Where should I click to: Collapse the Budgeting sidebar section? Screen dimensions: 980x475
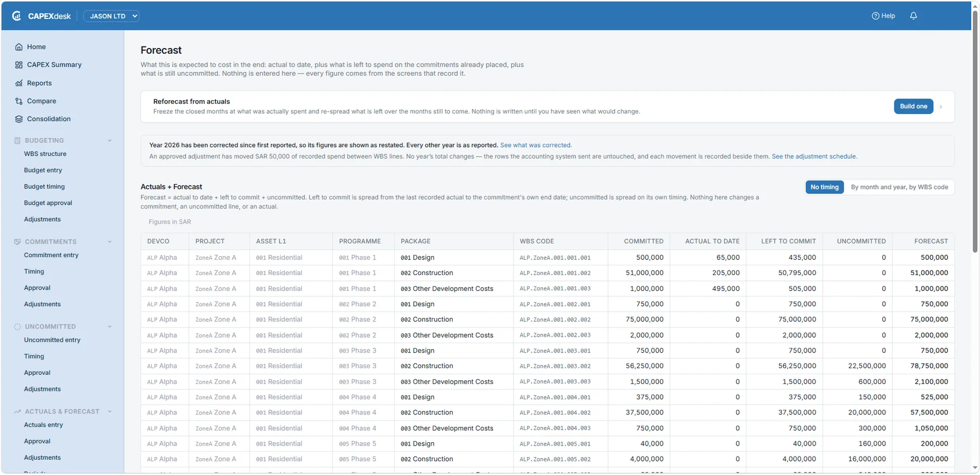pos(109,141)
